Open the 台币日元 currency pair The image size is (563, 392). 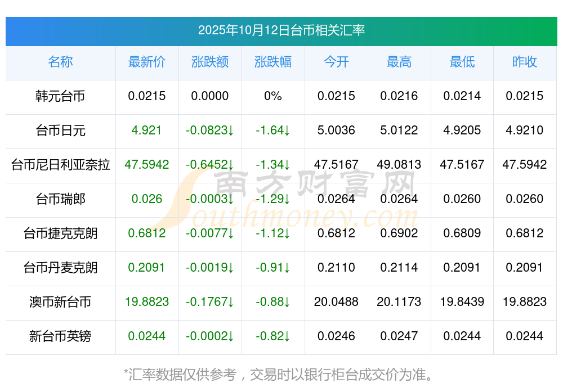60,130
